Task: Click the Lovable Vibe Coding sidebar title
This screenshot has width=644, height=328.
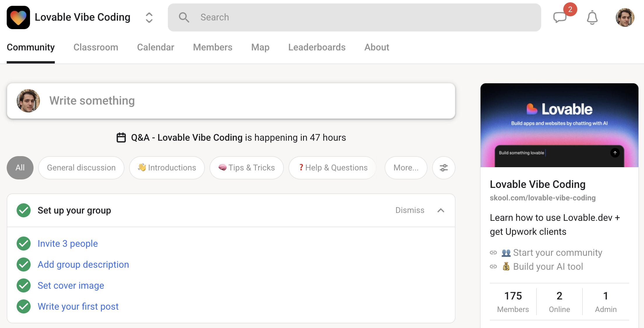Action: click(x=538, y=184)
